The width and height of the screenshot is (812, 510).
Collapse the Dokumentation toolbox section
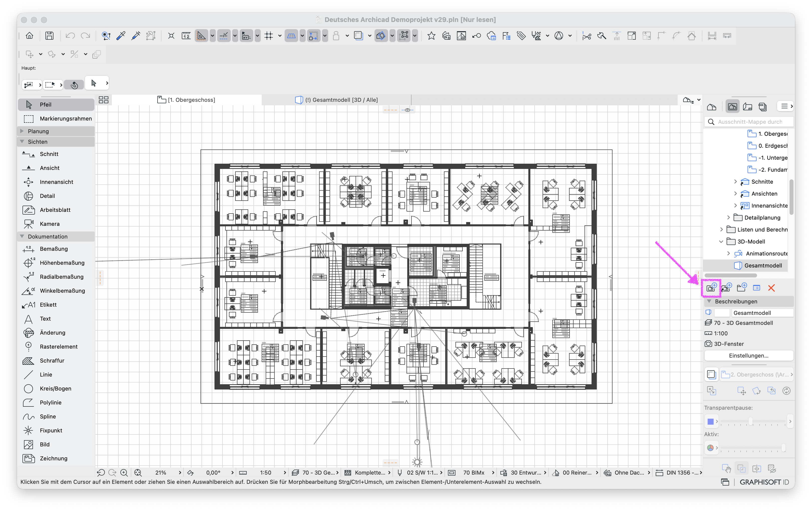(x=22, y=237)
